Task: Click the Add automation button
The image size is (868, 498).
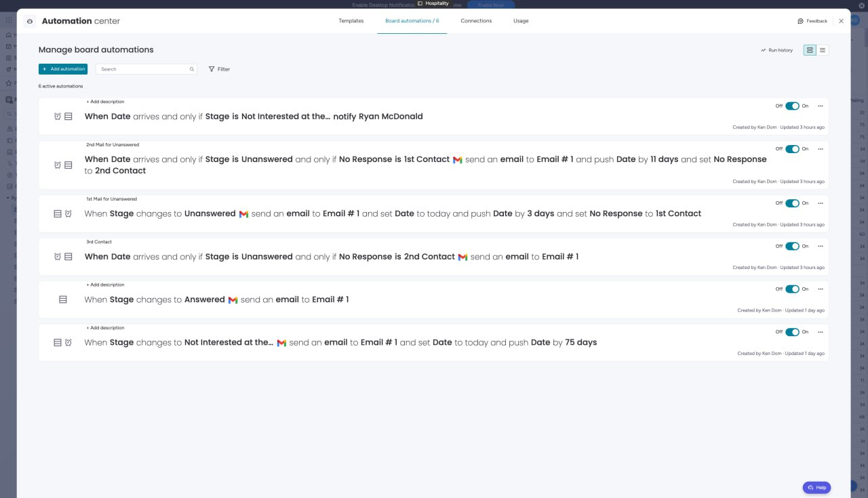Action: pos(63,69)
